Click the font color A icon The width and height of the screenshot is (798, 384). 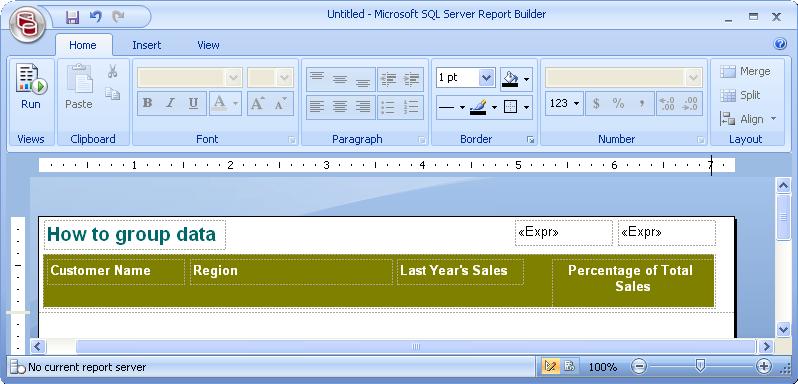(219, 103)
